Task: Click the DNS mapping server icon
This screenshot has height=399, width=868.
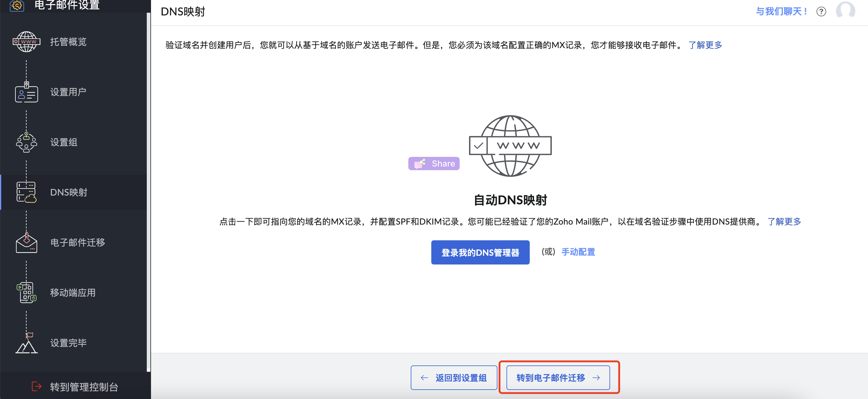Action: pos(26,192)
